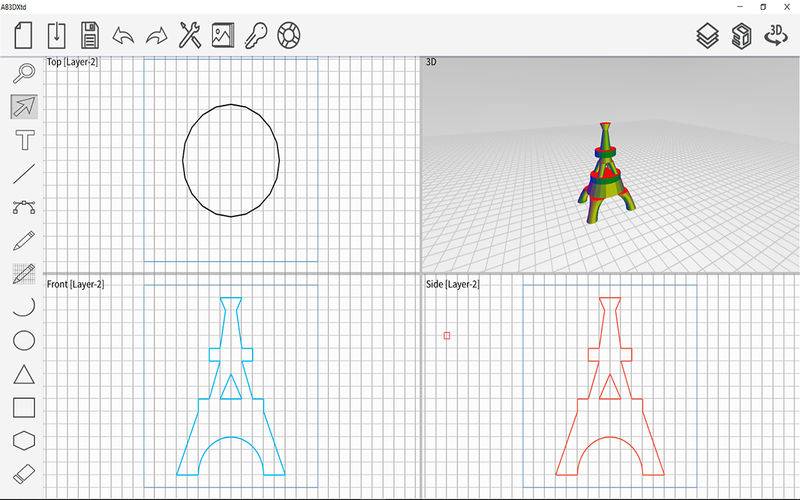Select the rectangle shape tool
The width and height of the screenshot is (800, 500).
click(24, 408)
